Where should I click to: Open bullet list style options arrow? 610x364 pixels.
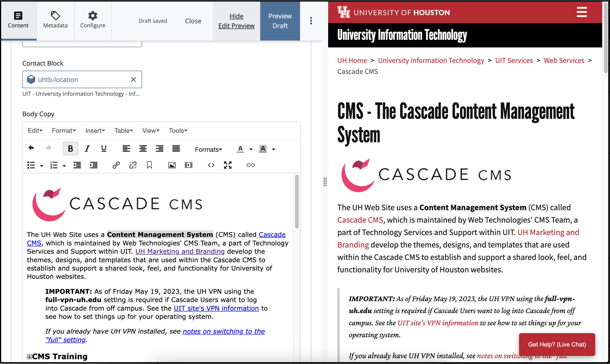[41, 166]
